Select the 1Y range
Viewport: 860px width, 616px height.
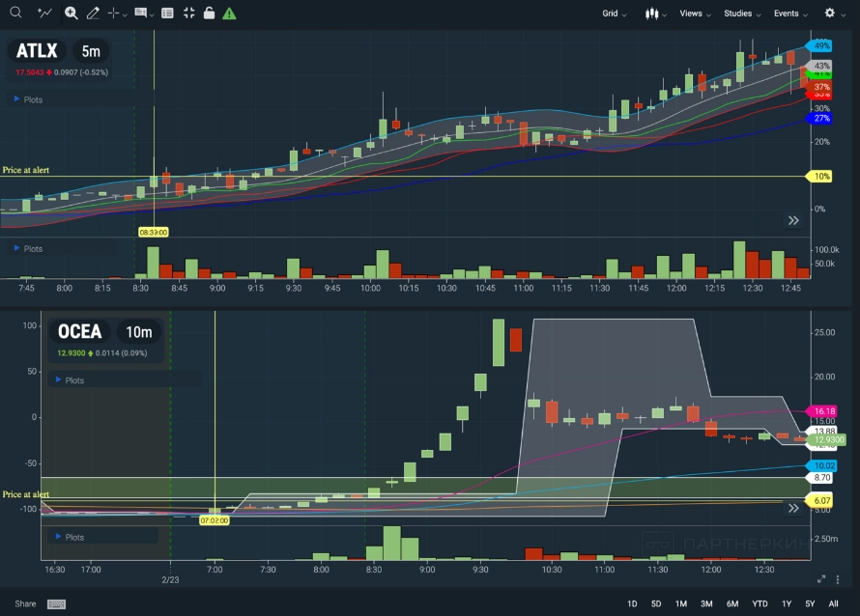pyautogui.click(x=787, y=603)
